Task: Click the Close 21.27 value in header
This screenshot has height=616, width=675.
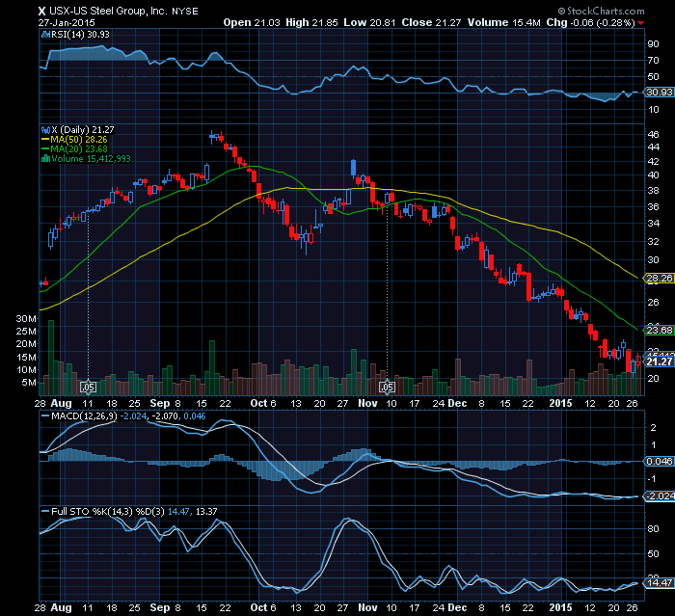Action: 431,23
